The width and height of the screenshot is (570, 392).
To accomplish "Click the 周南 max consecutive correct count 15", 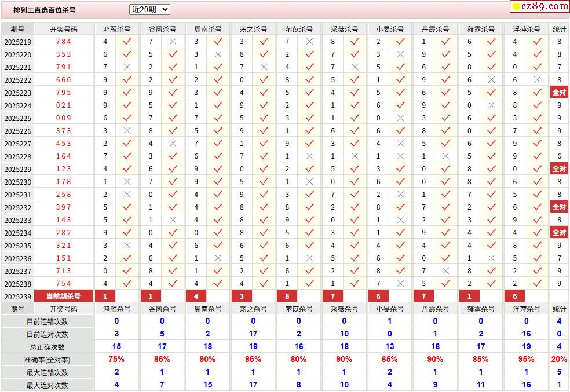I will coord(207,384).
